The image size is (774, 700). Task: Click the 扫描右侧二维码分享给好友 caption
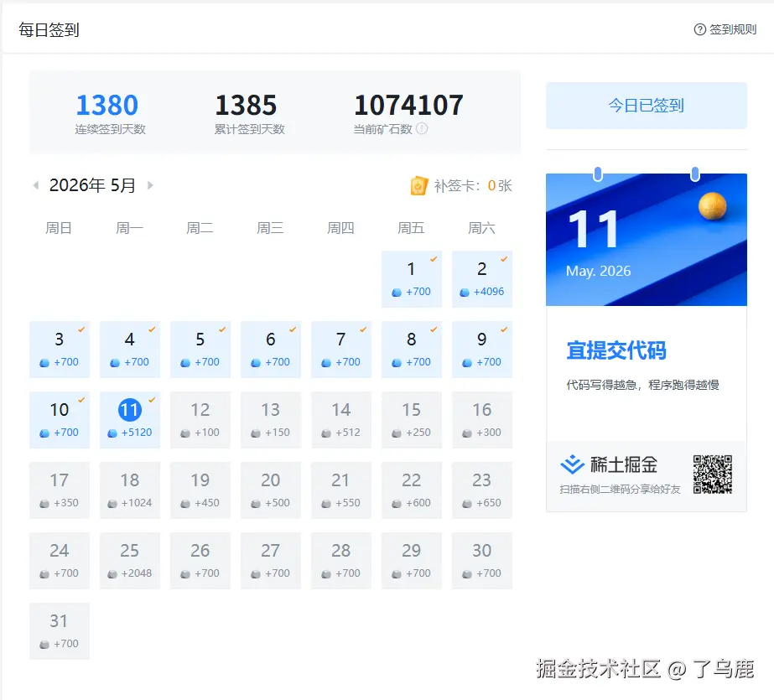(620, 490)
